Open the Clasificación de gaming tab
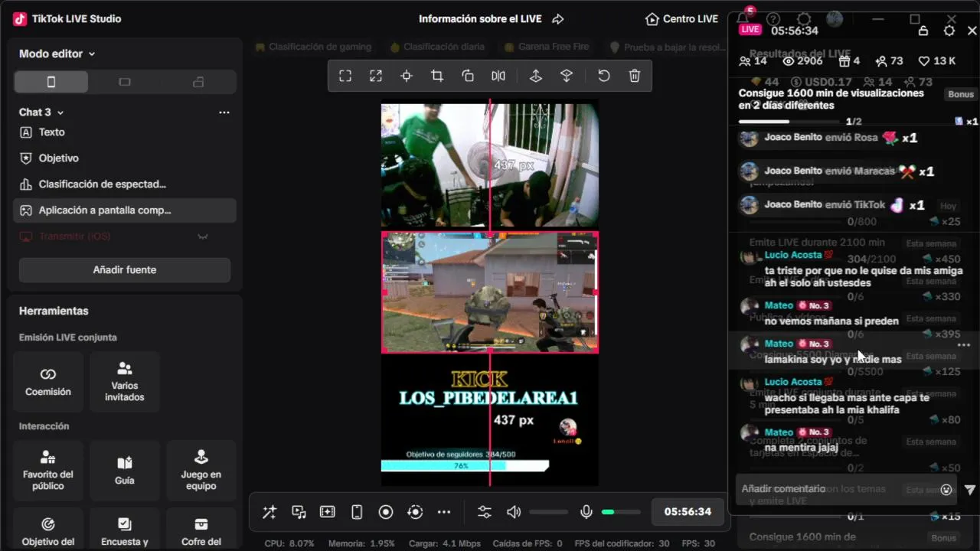The image size is (980, 551). tap(312, 47)
